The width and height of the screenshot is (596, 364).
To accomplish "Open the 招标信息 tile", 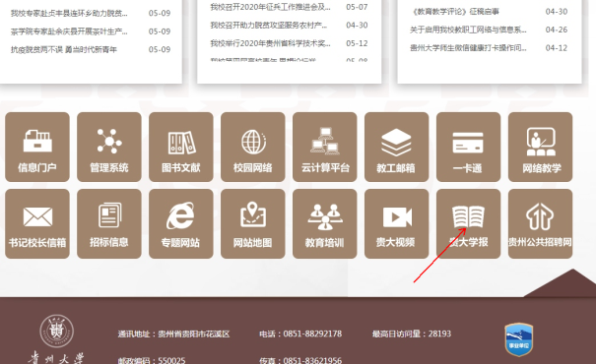I will point(109,224).
